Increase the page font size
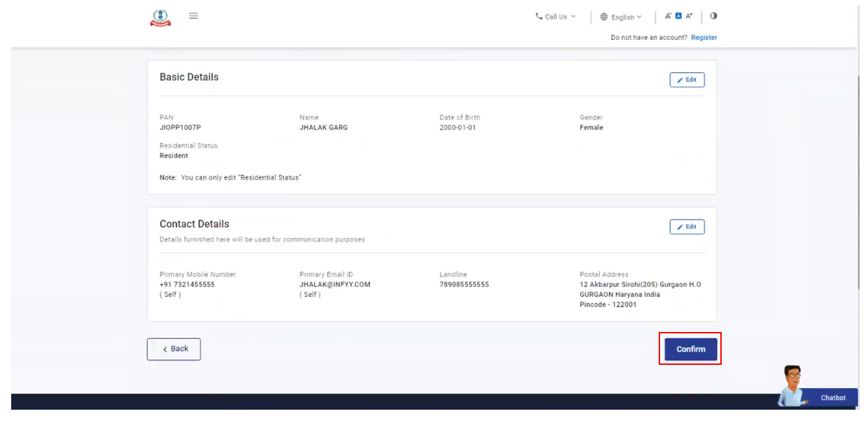The width and height of the screenshot is (868, 423). [x=689, y=16]
